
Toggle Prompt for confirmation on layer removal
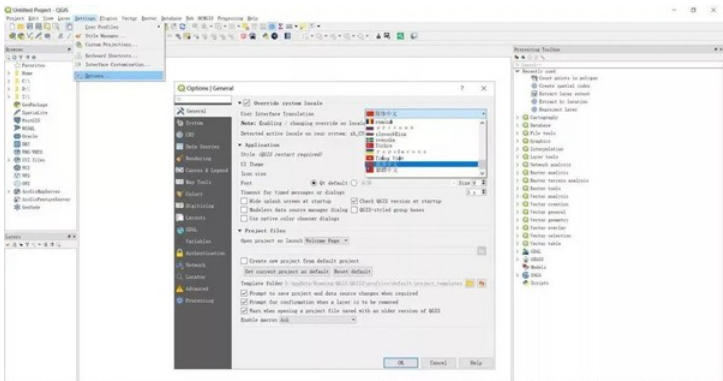point(244,302)
